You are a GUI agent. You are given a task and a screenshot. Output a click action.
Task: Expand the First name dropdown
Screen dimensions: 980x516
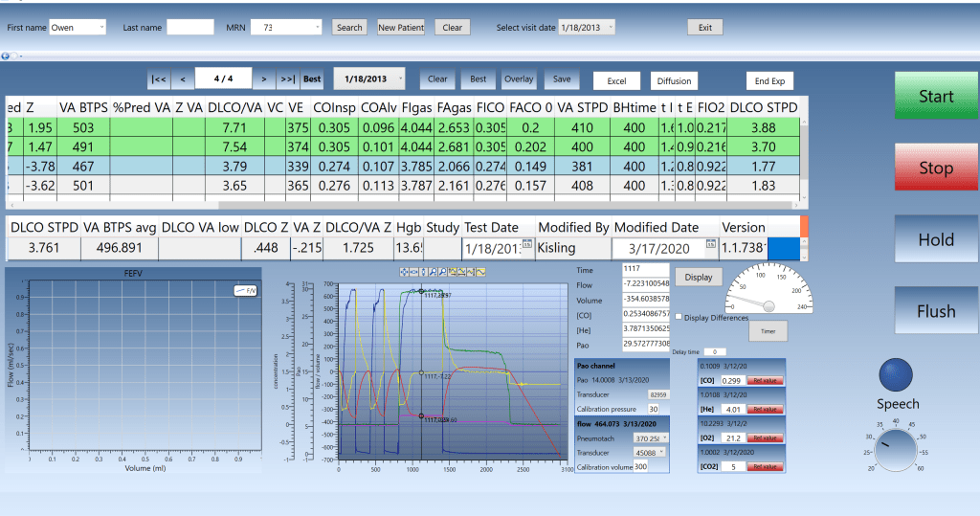(x=101, y=28)
